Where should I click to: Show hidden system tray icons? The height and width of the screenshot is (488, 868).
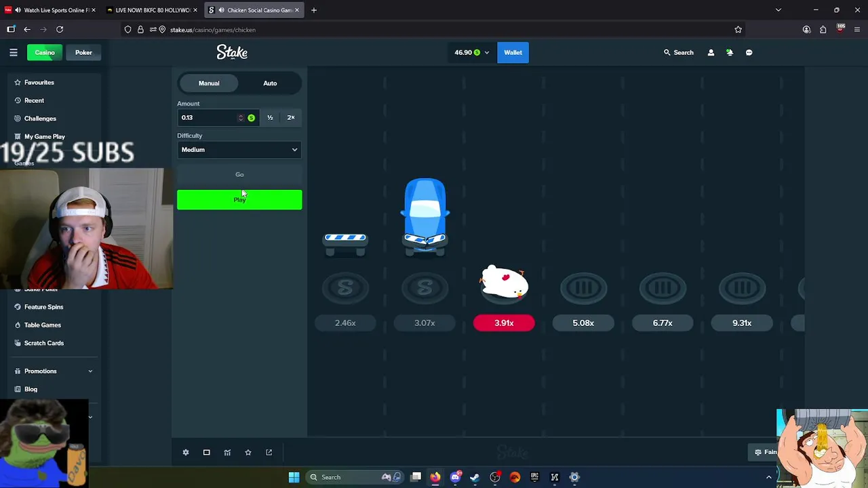tap(768, 477)
